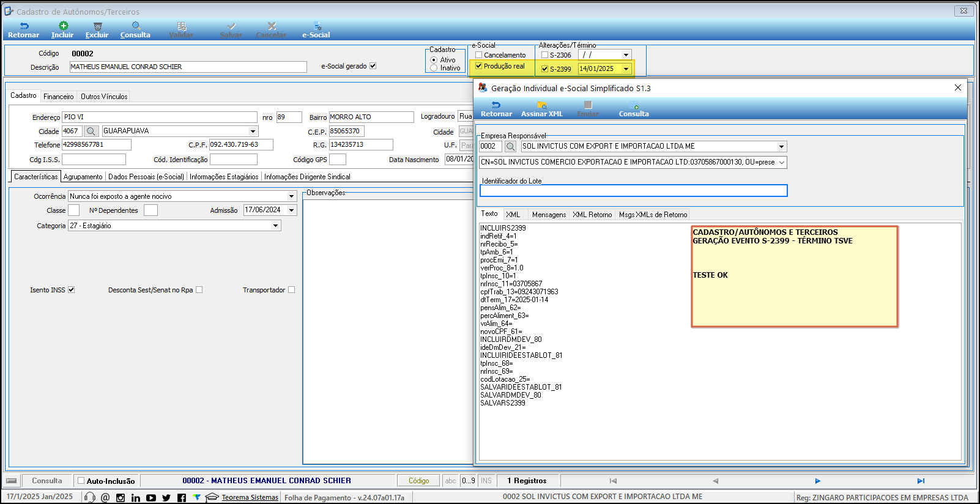Click the Consulta button in the bottom bar

pos(47,481)
